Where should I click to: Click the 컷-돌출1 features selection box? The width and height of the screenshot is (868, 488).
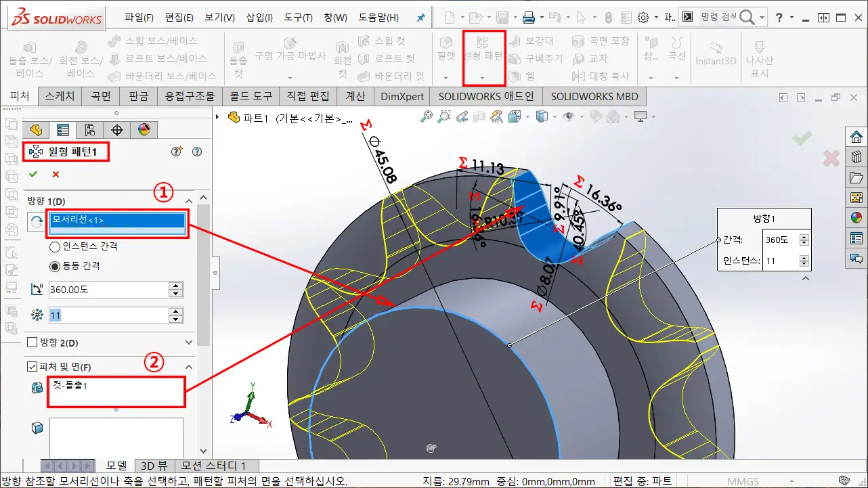click(x=116, y=392)
